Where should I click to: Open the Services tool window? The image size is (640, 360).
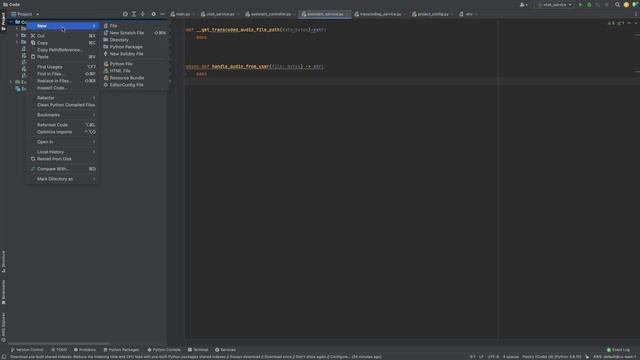(225, 350)
